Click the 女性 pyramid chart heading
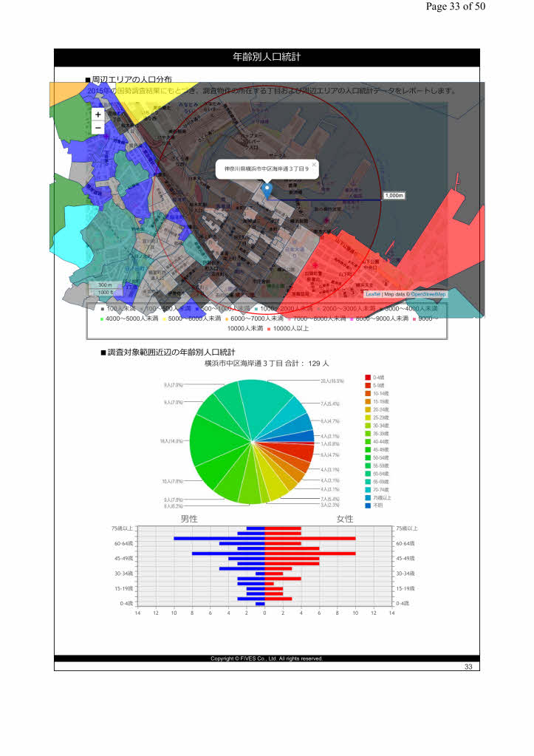Image resolution: width=534 pixels, height=756 pixels. (x=344, y=520)
